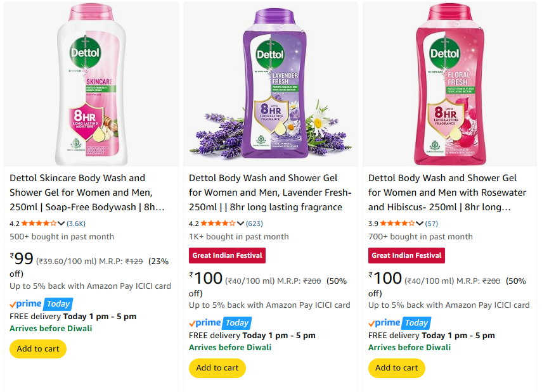Add Lavender Fresh body wash to cart

(x=217, y=368)
